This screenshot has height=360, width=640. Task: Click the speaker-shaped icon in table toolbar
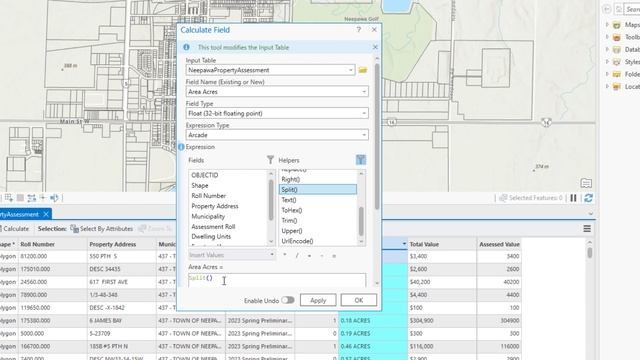pyautogui.click(x=54, y=198)
